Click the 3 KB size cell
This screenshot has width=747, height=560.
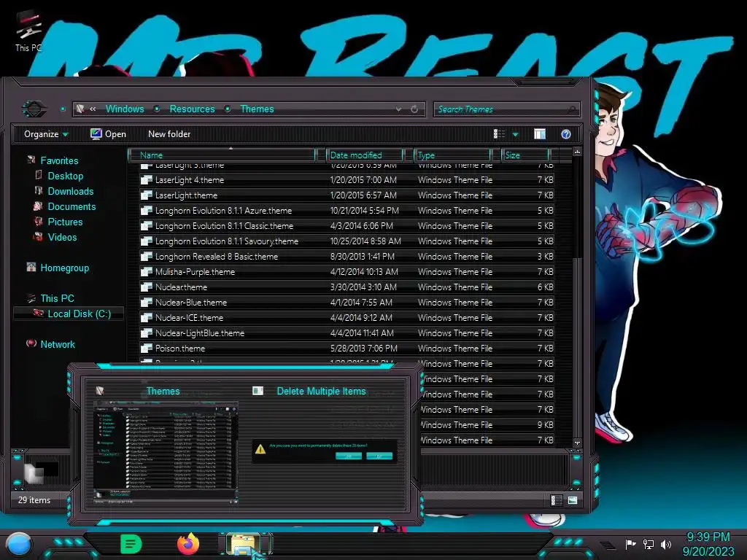[x=546, y=256]
